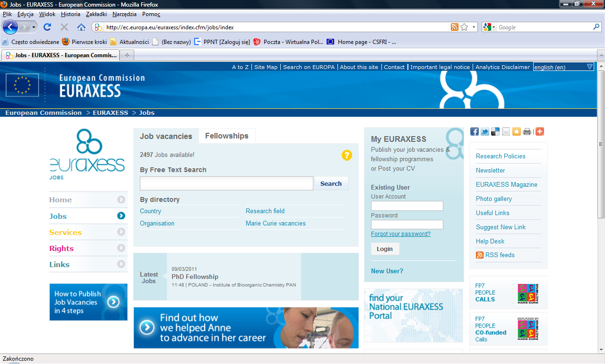This screenshot has width=605, height=364.
Task: Expand the Aktualności live bookmark feed
Action: [130, 42]
